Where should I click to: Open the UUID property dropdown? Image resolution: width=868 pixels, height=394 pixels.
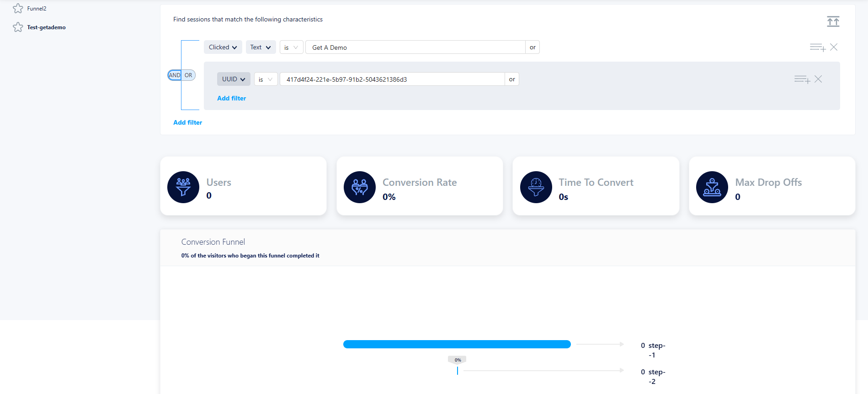pyautogui.click(x=234, y=79)
